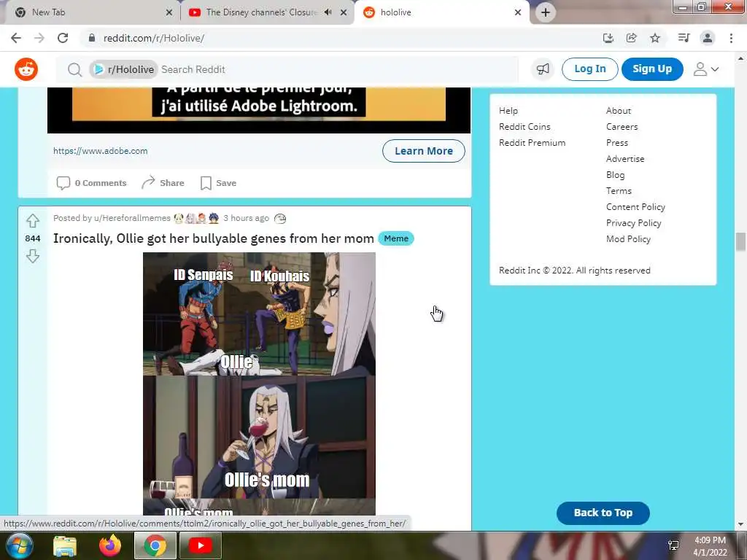
Task: Click the r/Hololive search scope chip
Action: pyautogui.click(x=123, y=69)
